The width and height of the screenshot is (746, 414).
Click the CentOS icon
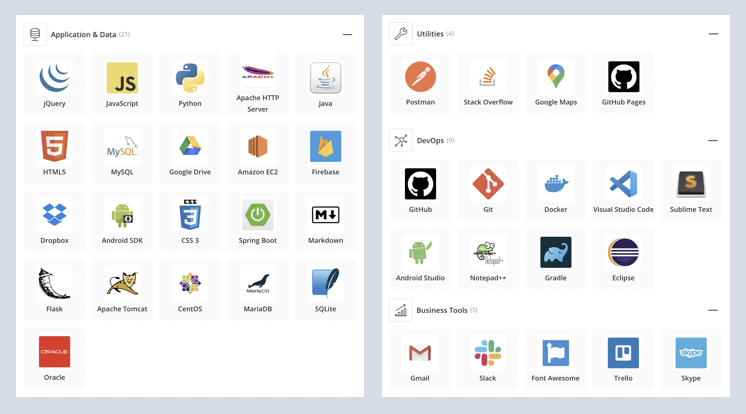pyautogui.click(x=190, y=284)
